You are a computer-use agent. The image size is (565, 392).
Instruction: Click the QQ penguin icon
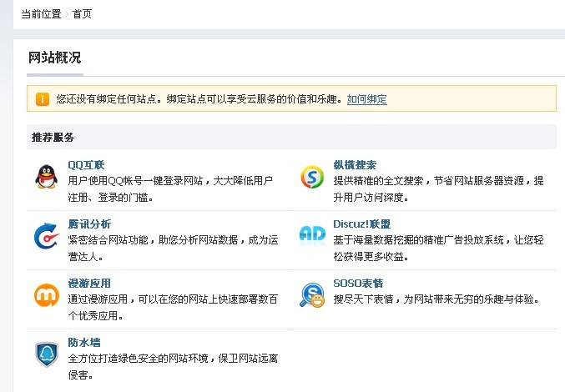coord(46,177)
